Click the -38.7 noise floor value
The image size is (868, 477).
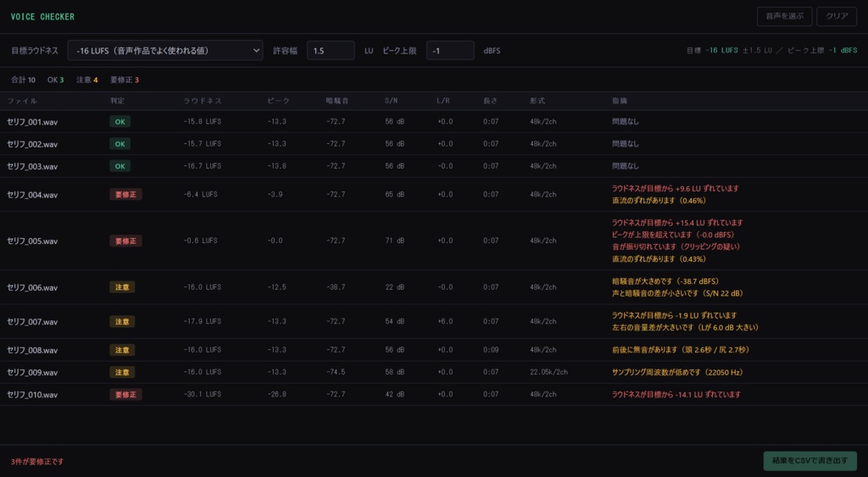336,287
